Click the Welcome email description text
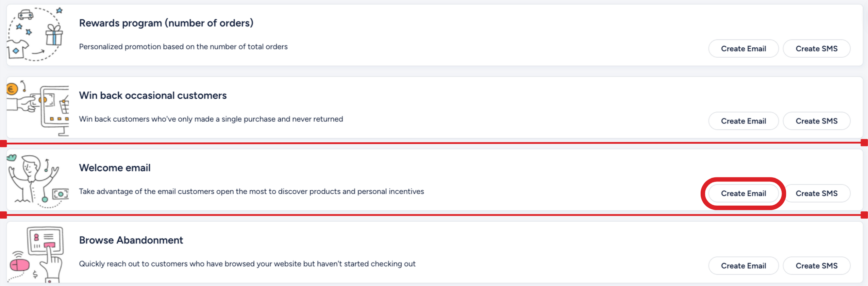Viewport: 868px width, 286px height. coord(251,191)
